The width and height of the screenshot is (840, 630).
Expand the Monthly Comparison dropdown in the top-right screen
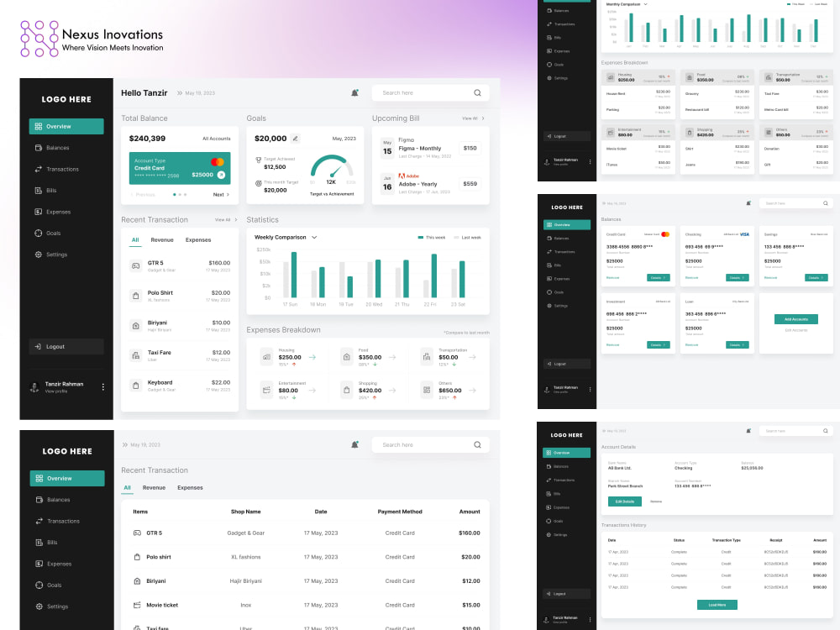pos(645,4)
